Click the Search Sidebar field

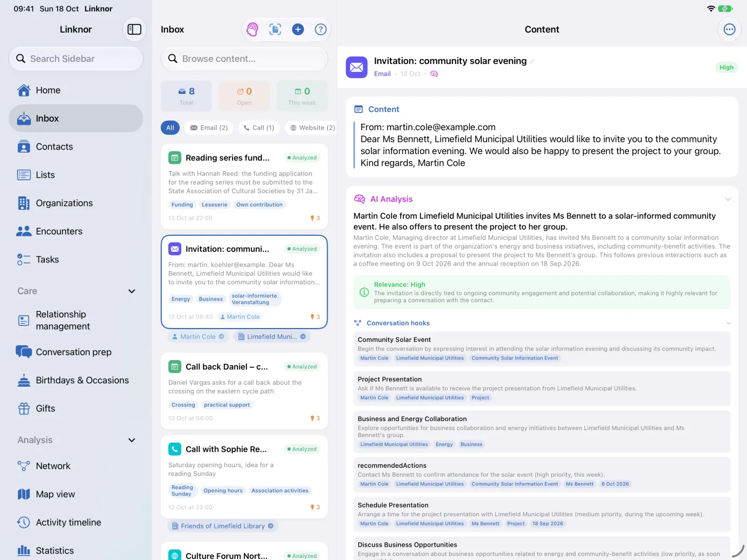[76, 59]
